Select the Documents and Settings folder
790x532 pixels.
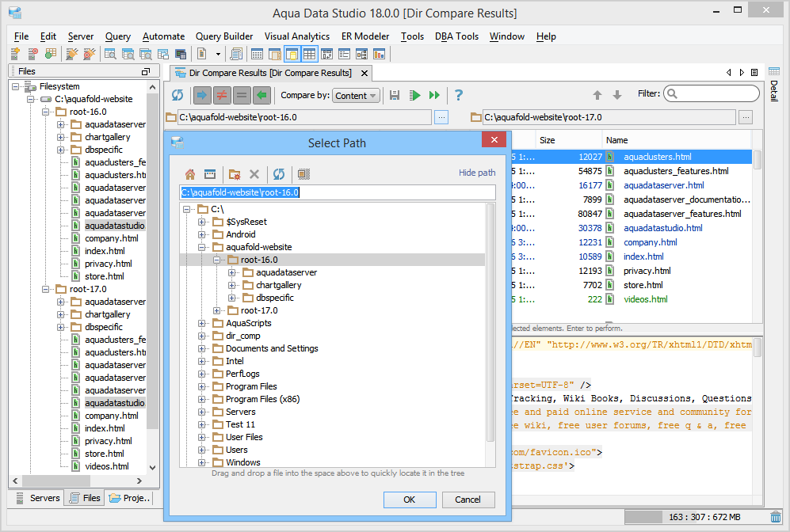pyautogui.click(x=272, y=348)
